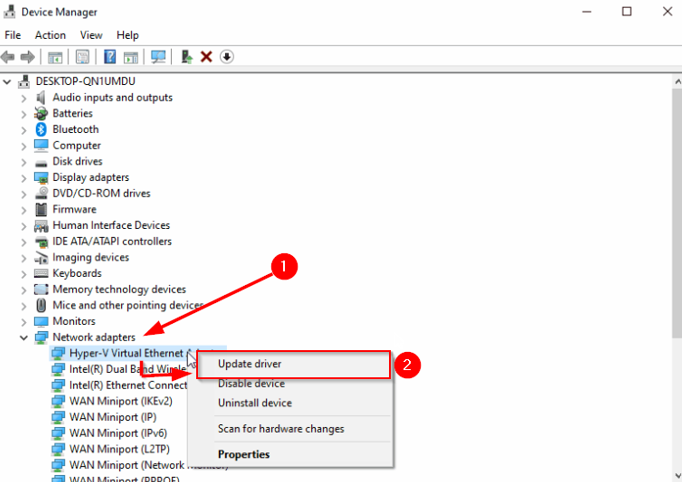This screenshot has width=682, height=482.
Task: Click the Properties toolbar icon
Action: [x=83, y=57]
